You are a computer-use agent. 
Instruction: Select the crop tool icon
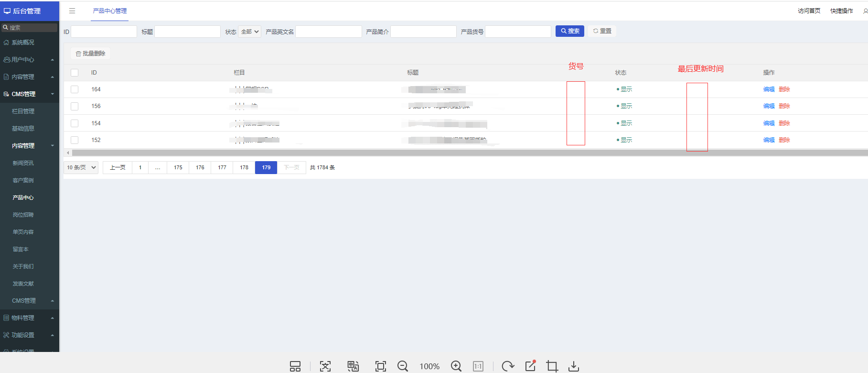pos(552,366)
